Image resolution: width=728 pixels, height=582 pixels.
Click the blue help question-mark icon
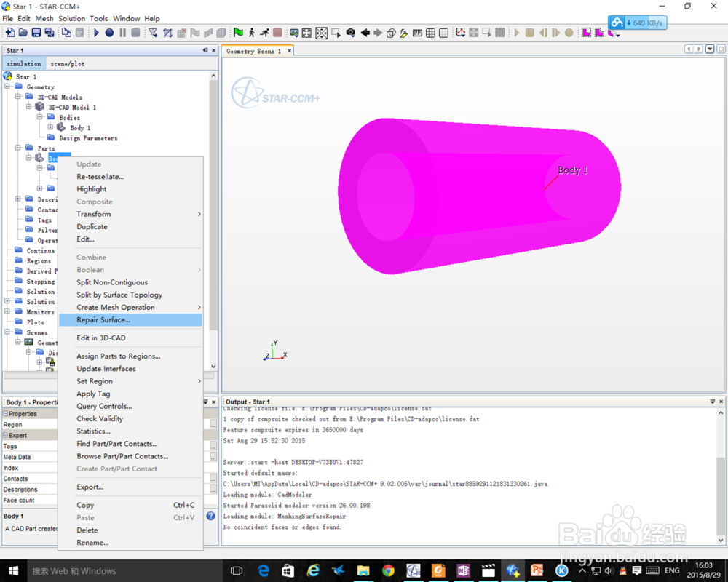[x=211, y=516]
